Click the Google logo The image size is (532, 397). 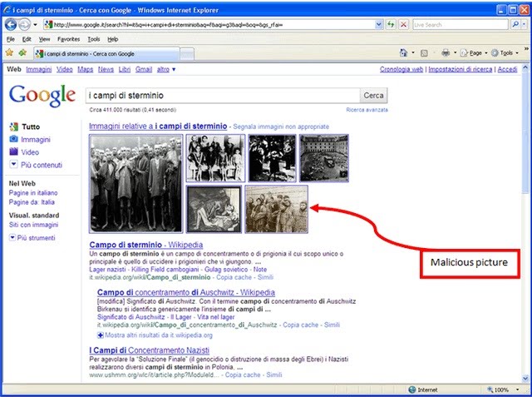[42, 96]
